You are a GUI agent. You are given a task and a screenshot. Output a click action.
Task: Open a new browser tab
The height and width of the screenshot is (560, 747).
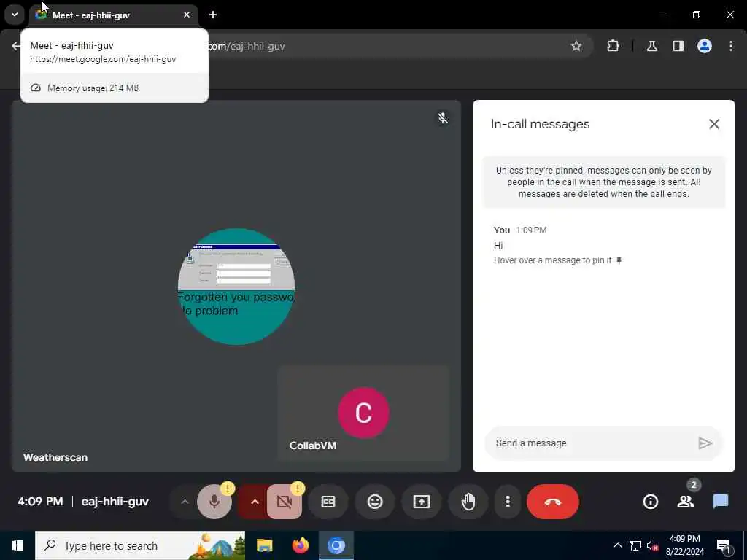pyautogui.click(x=213, y=15)
